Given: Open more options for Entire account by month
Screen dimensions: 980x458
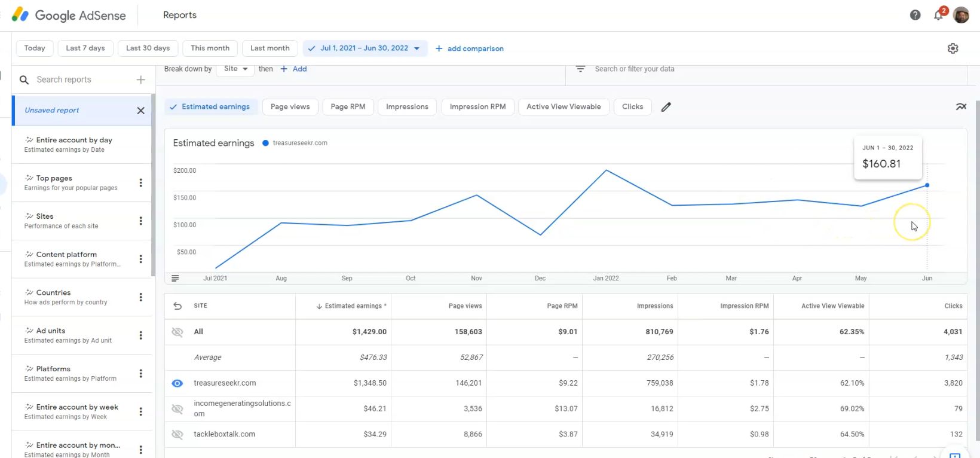Looking at the screenshot, I should (x=141, y=450).
